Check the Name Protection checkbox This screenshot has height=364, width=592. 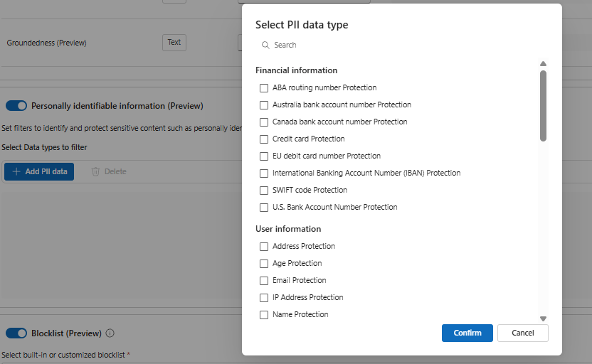click(264, 315)
